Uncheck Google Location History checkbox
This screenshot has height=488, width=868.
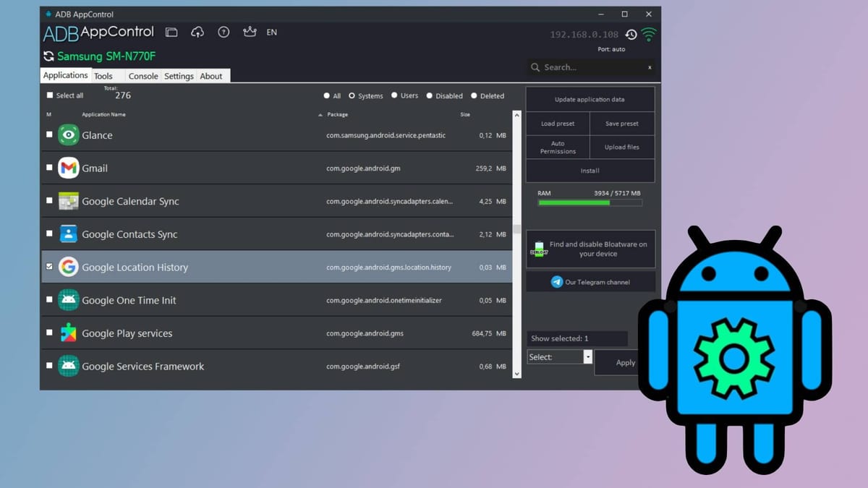point(49,267)
